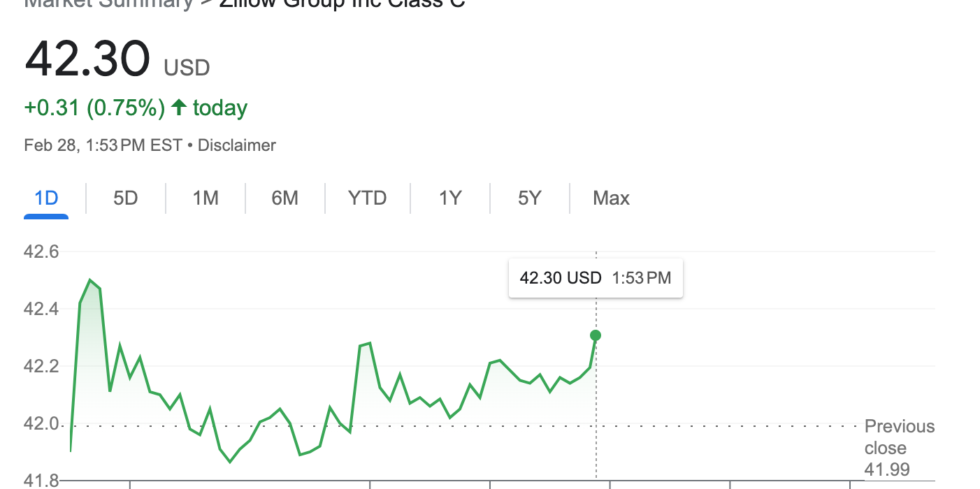980x489 pixels.
Task: Click the 42.30 USD 1:53 PM tooltip
Action: 596,278
